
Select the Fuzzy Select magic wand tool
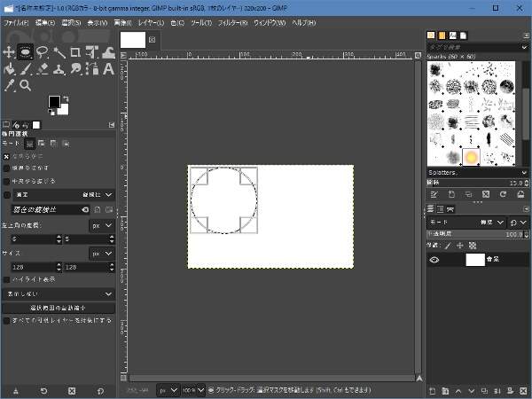point(59,52)
